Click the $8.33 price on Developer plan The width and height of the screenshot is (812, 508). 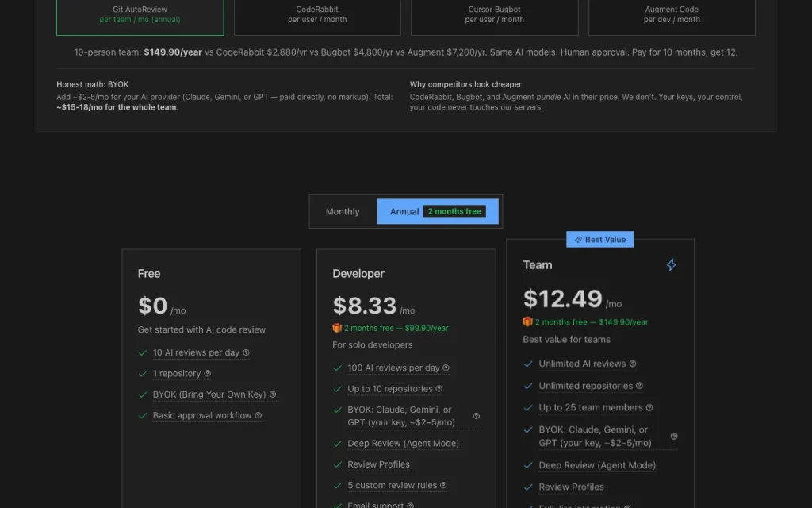click(365, 306)
